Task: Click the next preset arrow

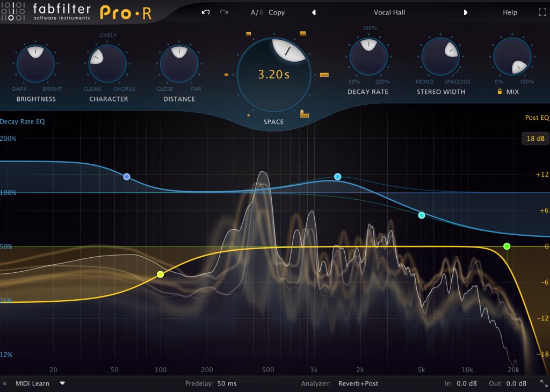Action: coord(465,12)
